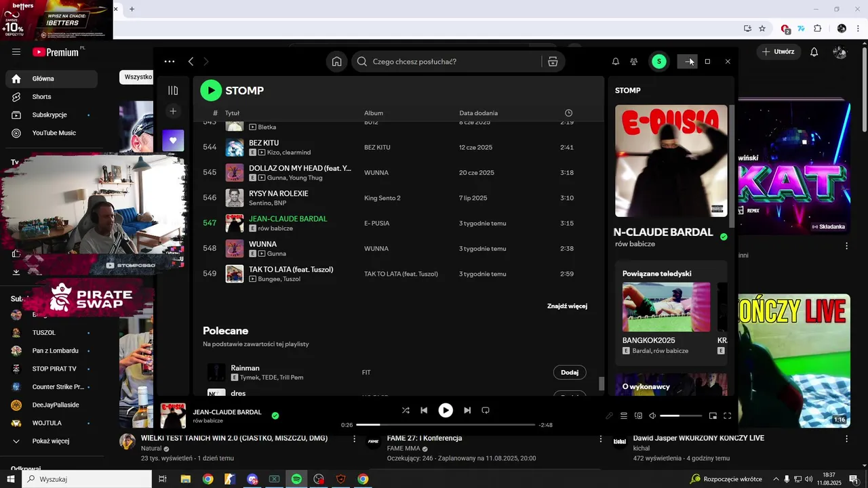Screen dimensions: 868x488
Task: Open options for FAME 27 video
Action: coord(601,439)
